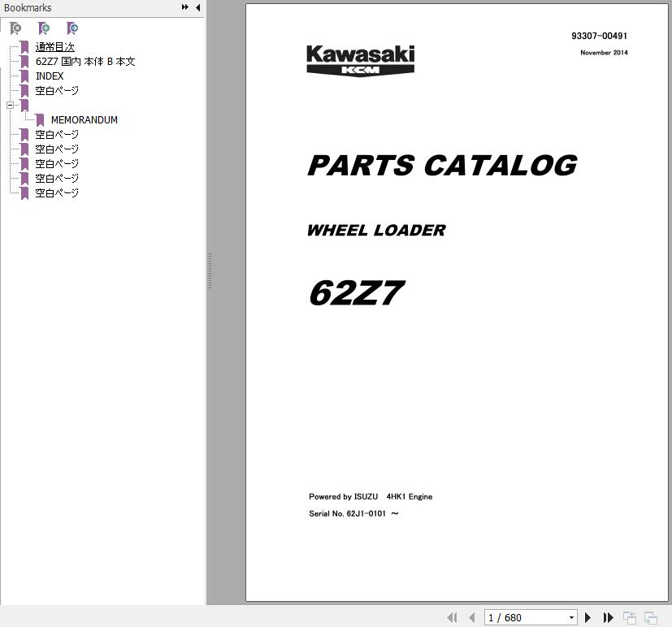Open the INDEX bookmark
The image size is (672, 627).
(x=50, y=76)
